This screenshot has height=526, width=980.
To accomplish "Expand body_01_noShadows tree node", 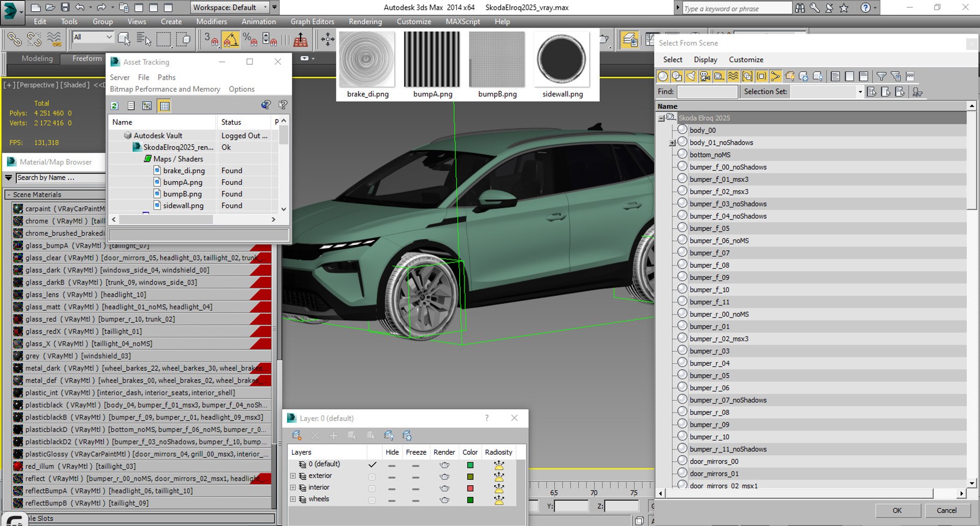I will click(673, 143).
